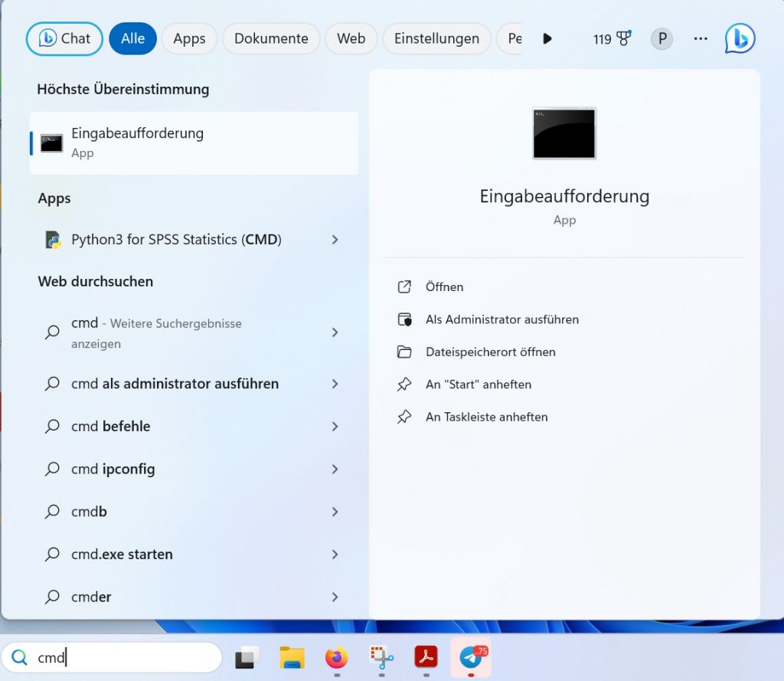784x681 pixels.
Task: Open Telegram from the taskbar
Action: click(x=471, y=657)
